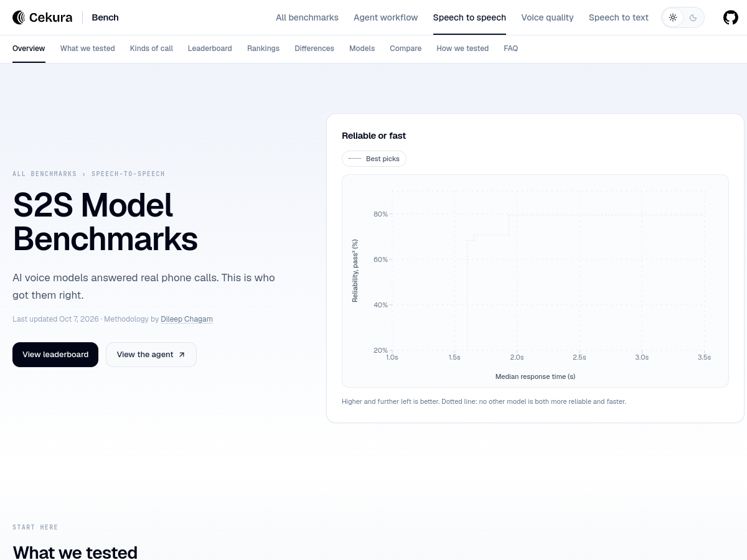The image size is (747, 560).
Task: Toggle Best picks legend chip
Action: coord(374,159)
